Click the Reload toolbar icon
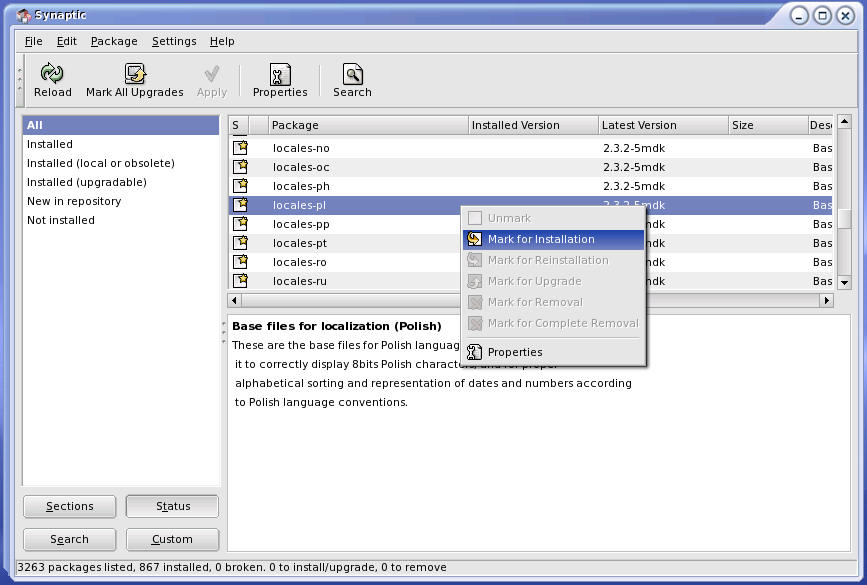Image resolution: width=867 pixels, height=585 pixels. click(x=52, y=73)
